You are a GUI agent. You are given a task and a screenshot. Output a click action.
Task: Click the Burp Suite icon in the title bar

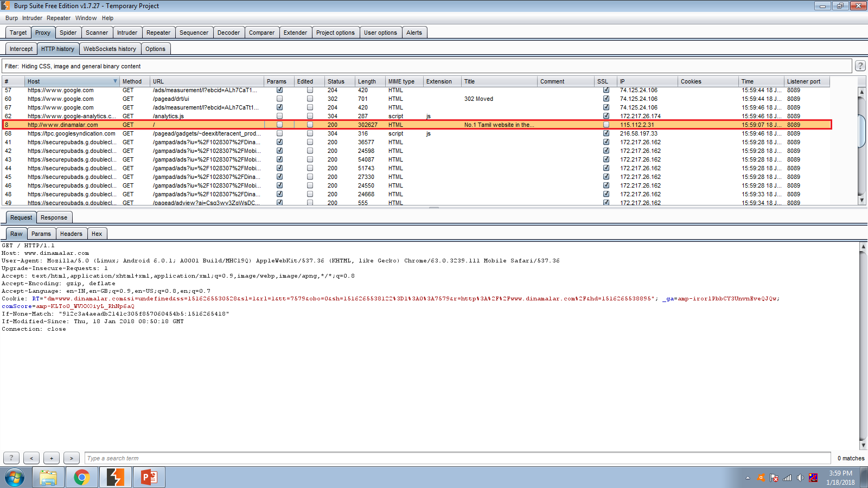tap(6, 6)
